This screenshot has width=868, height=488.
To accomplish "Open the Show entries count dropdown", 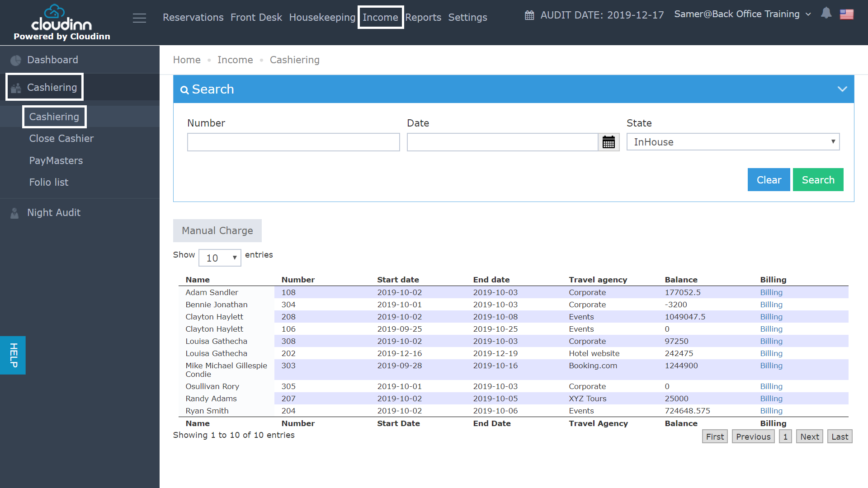I will coord(220,258).
